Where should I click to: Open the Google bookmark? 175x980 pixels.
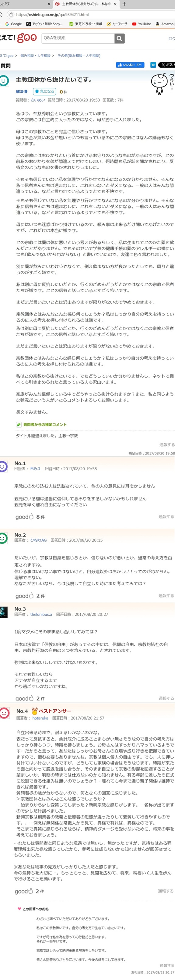(x=13, y=24)
